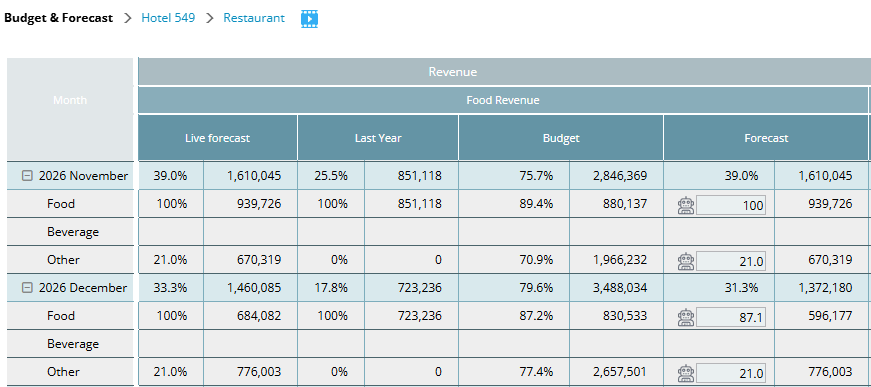
Task: Click December Other budget value 2,657,501
Action: (x=620, y=372)
